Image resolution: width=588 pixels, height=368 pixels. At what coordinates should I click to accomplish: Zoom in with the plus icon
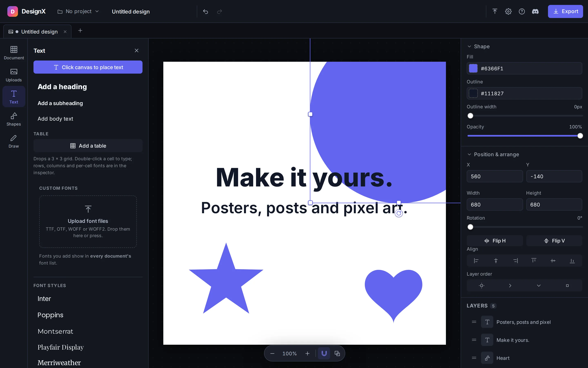click(x=307, y=353)
